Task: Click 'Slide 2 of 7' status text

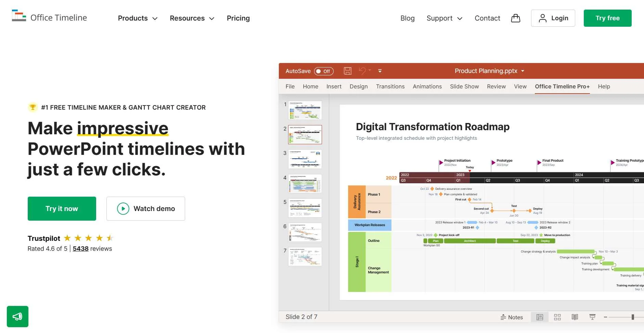Action: 301,317
